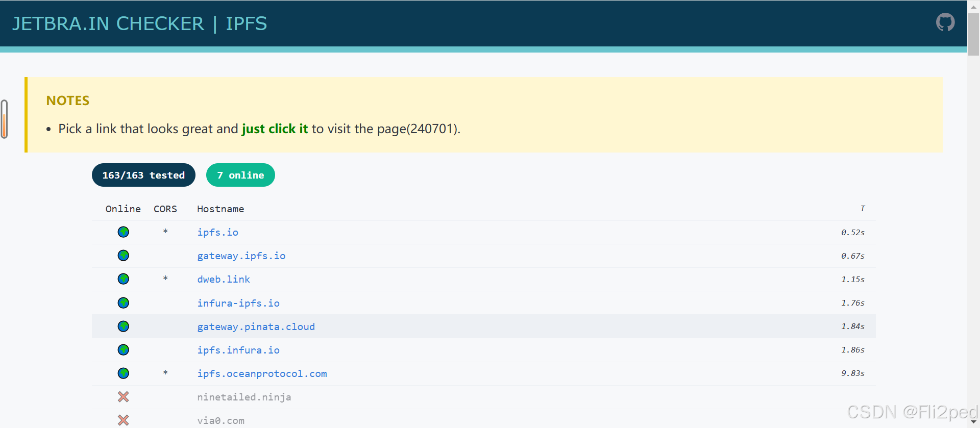The height and width of the screenshot is (428, 980).
Task: Click the red X icon beside via0.com
Action: pos(124,420)
